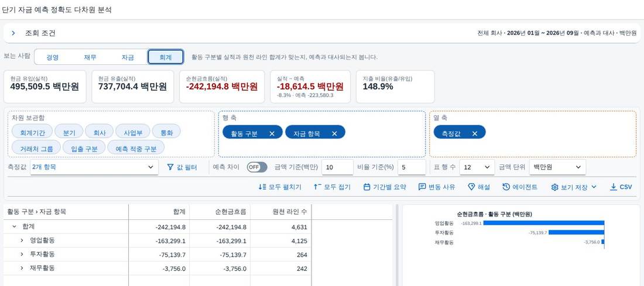Open the 측정값 2개 항목 dropdown
Image resolution: width=644 pixels, height=286 pixels.
pos(94,167)
